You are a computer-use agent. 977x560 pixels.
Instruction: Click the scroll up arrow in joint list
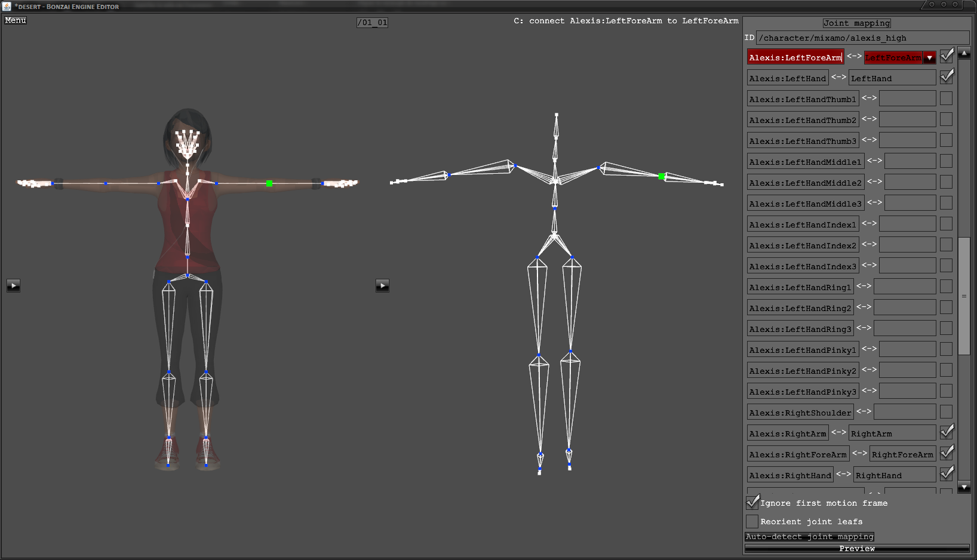[x=964, y=53]
